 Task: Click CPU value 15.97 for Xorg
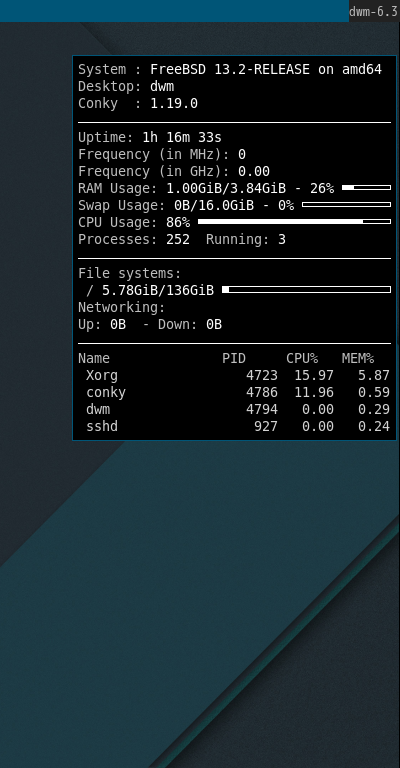tap(314, 376)
